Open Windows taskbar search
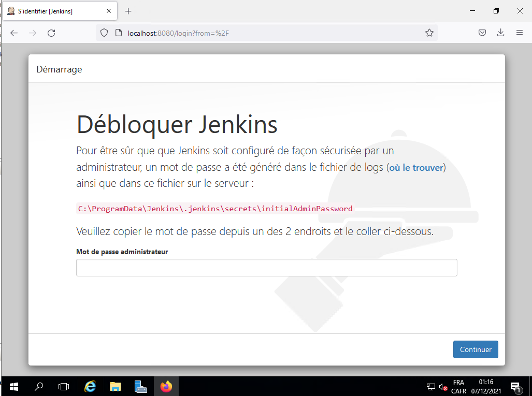This screenshot has height=396, width=532. coord(39,386)
